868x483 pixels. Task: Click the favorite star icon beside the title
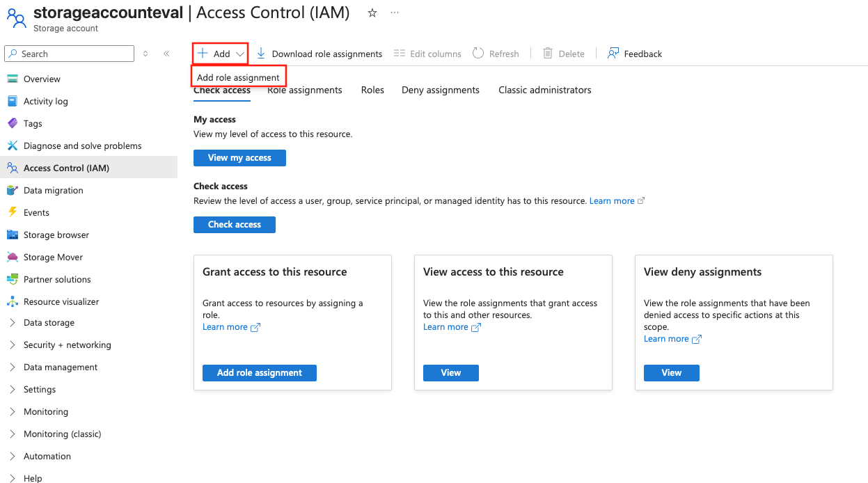[x=372, y=13]
